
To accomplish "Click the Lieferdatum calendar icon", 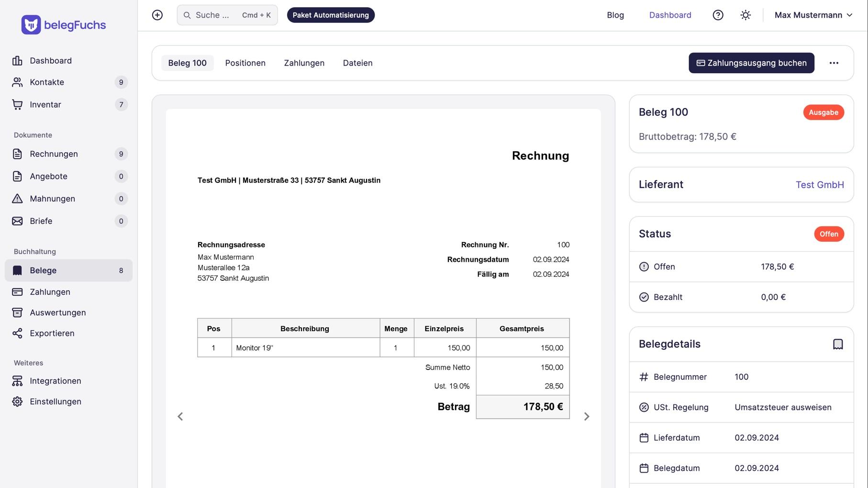I will click(x=644, y=438).
